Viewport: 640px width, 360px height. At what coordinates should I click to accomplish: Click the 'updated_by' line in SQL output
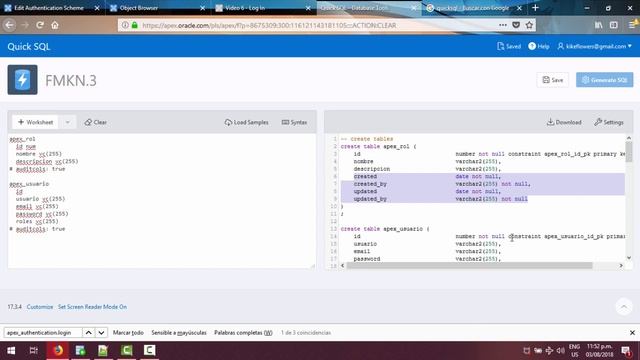(440, 199)
